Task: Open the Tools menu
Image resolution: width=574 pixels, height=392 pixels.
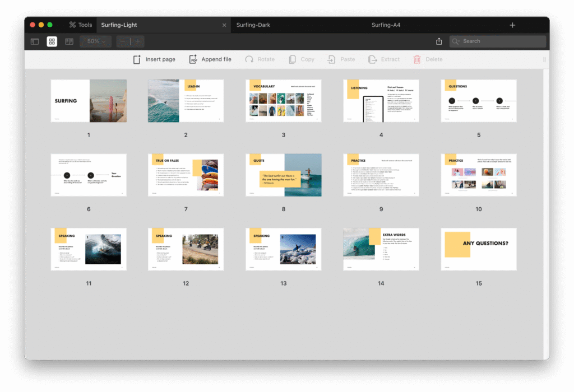Action: [x=80, y=25]
